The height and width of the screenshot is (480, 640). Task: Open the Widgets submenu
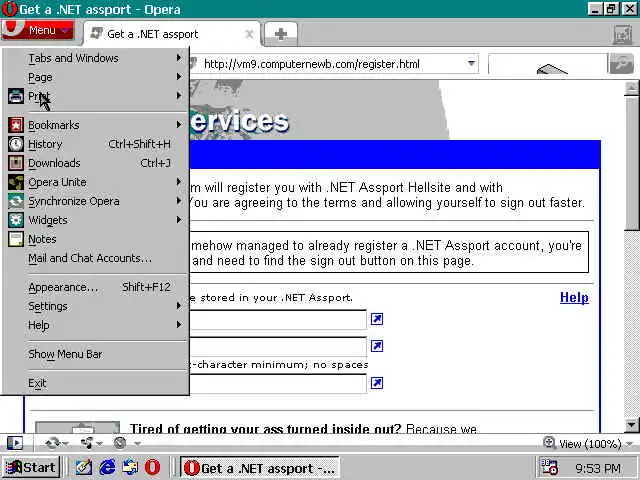click(96, 220)
